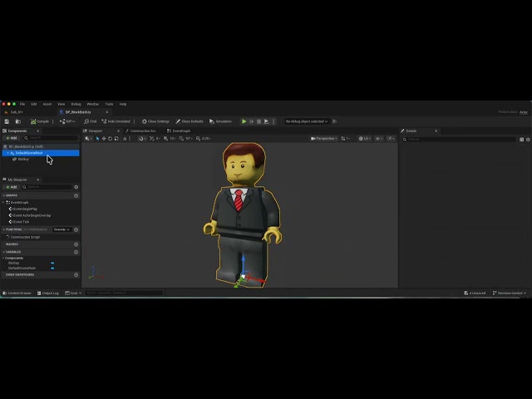Activate the Translate tool in viewport
The width and height of the screenshot is (532, 399).
pos(104,139)
